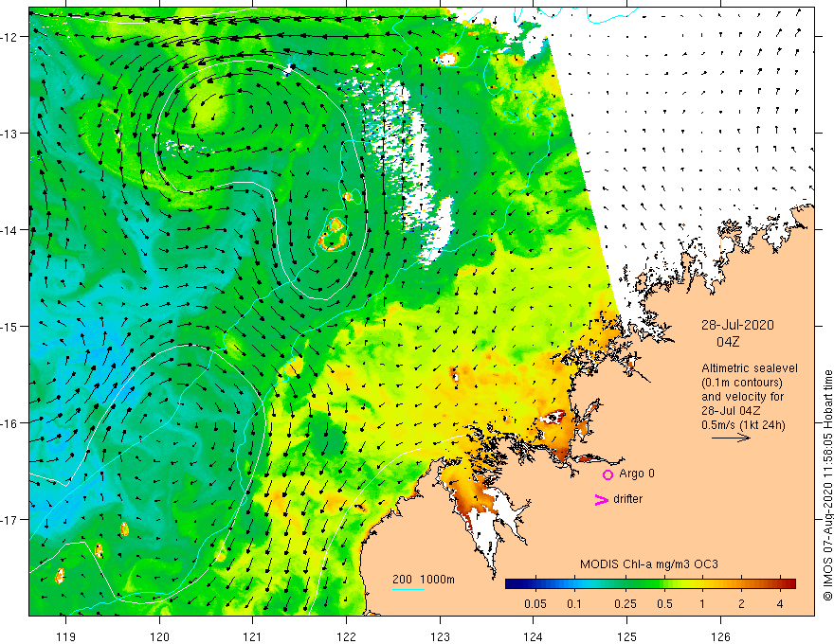Click the longitude label 124
The image size is (834, 644).
pyautogui.click(x=534, y=636)
